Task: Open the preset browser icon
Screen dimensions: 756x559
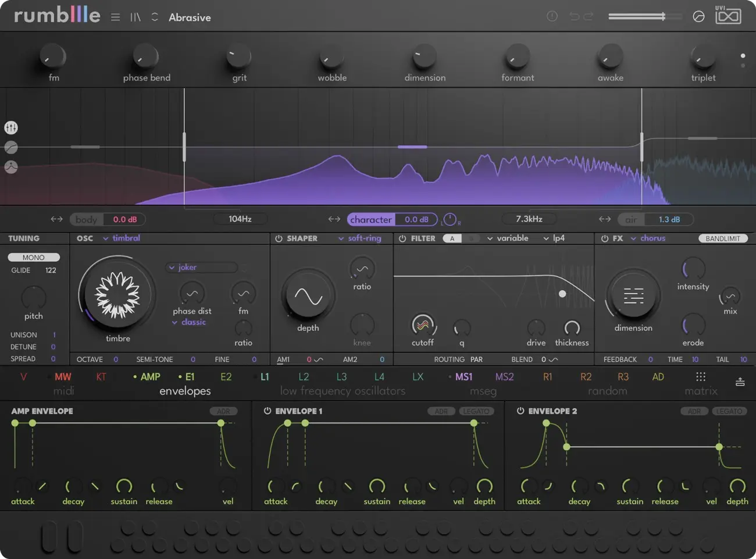Action: (x=135, y=17)
